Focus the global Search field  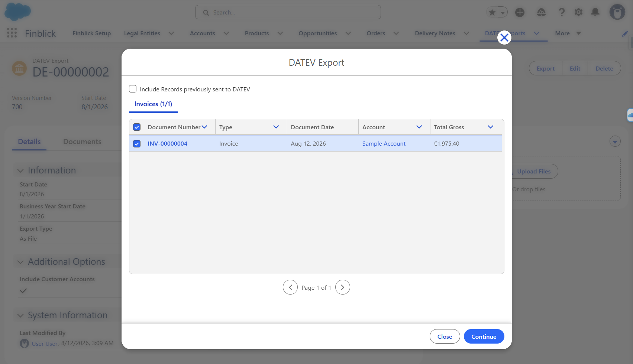tap(288, 12)
